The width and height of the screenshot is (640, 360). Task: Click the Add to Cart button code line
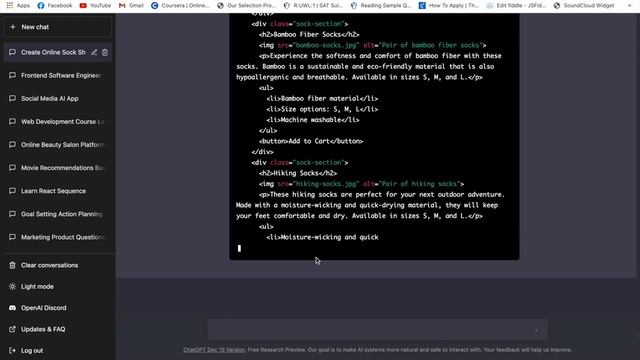point(311,141)
